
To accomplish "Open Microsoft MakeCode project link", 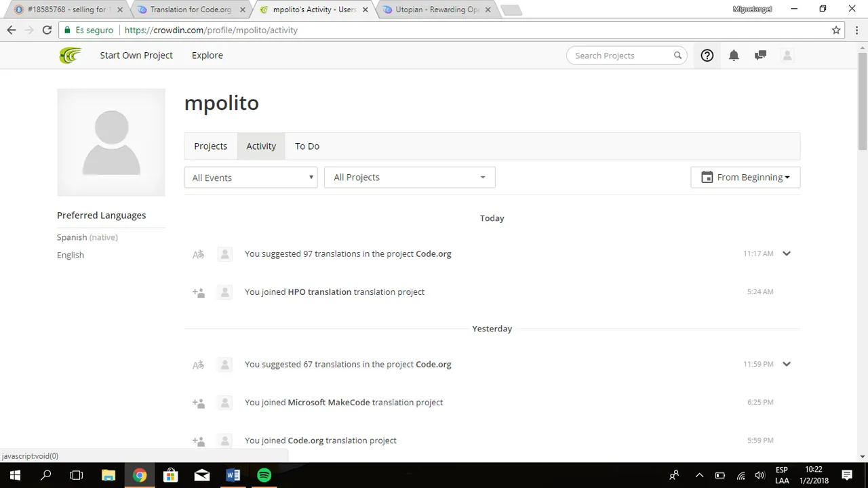I will coord(329,403).
